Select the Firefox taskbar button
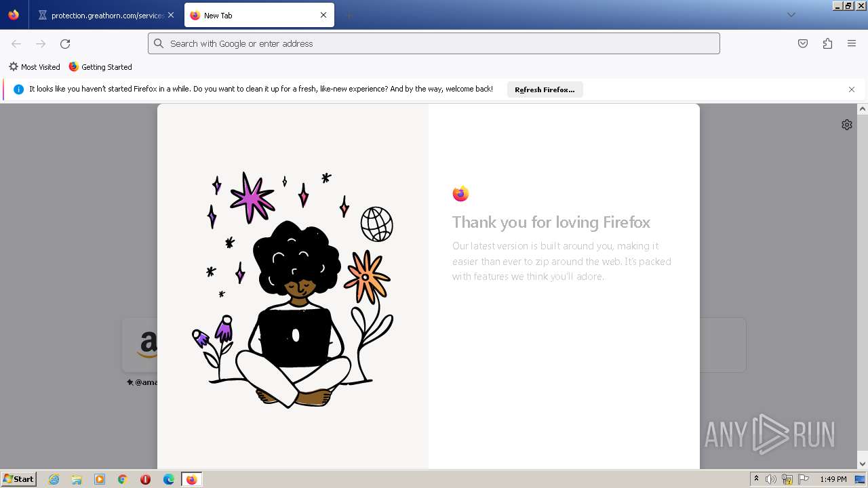Image resolution: width=868 pixels, height=488 pixels. click(192, 479)
